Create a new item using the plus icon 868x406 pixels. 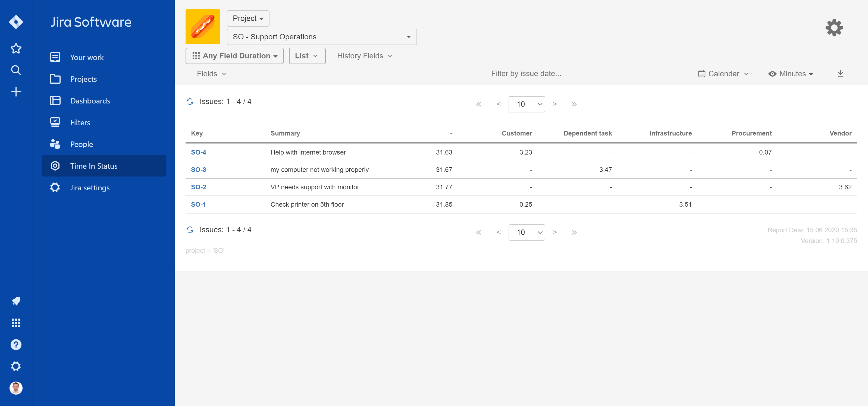[x=16, y=92]
